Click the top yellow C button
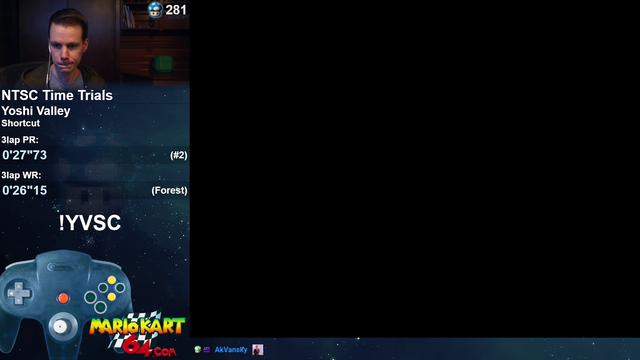The height and width of the screenshot is (360, 640). [x=111, y=280]
